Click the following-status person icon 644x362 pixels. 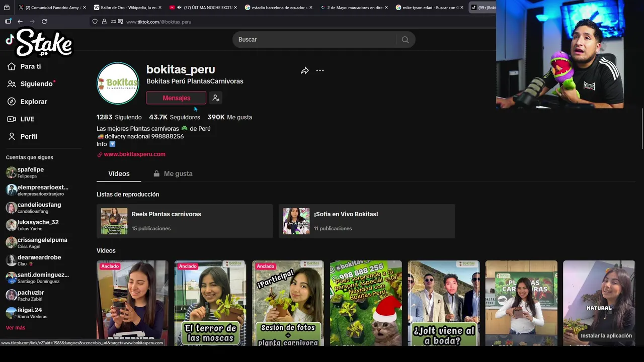pyautogui.click(x=216, y=98)
